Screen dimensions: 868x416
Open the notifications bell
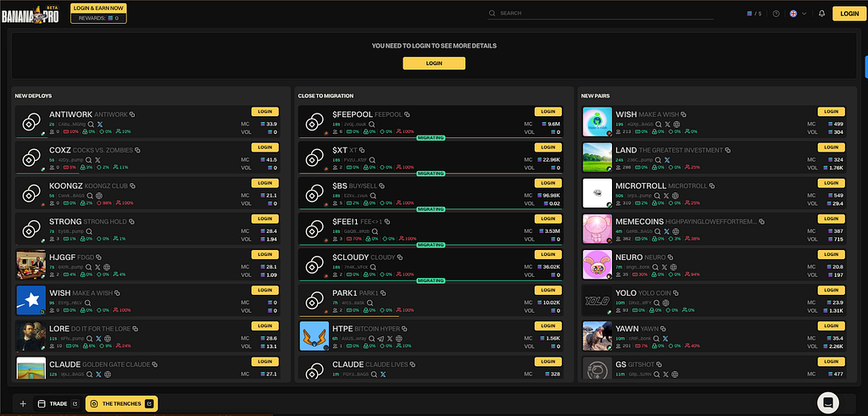point(821,14)
